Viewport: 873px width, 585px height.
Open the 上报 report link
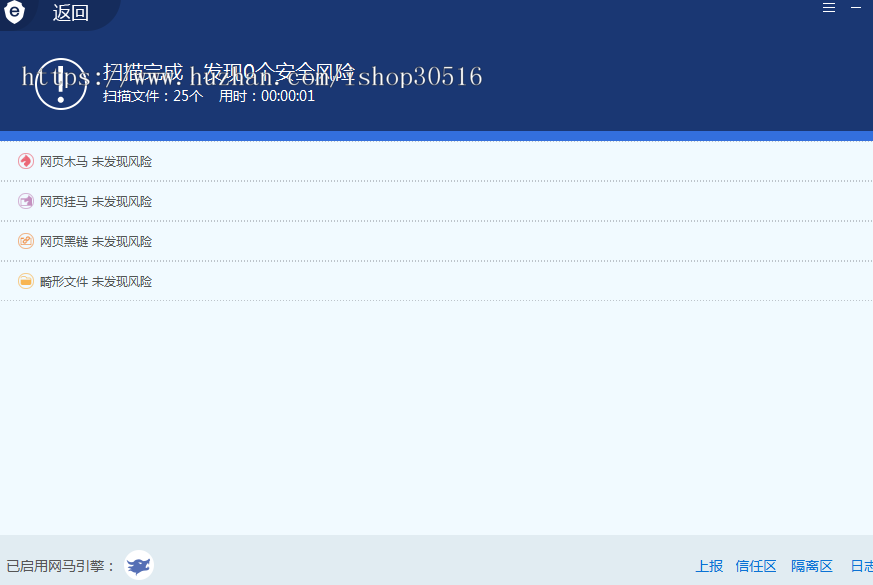[x=709, y=565]
